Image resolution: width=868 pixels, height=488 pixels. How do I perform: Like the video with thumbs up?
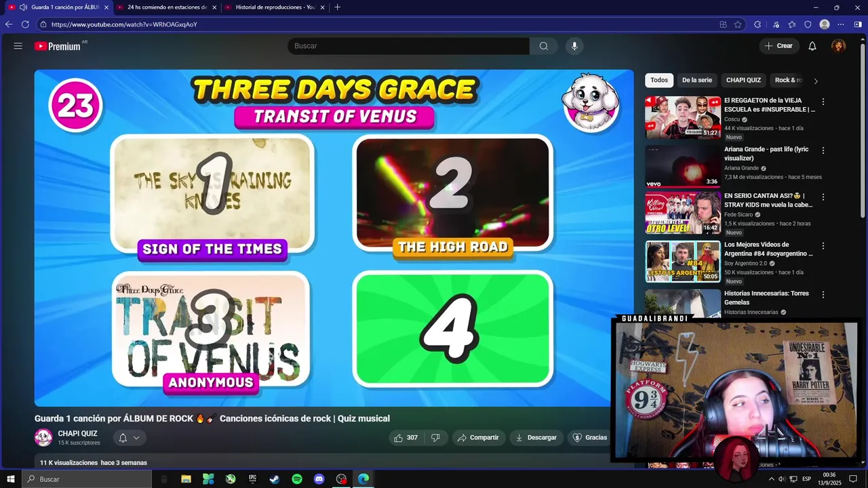click(x=406, y=438)
